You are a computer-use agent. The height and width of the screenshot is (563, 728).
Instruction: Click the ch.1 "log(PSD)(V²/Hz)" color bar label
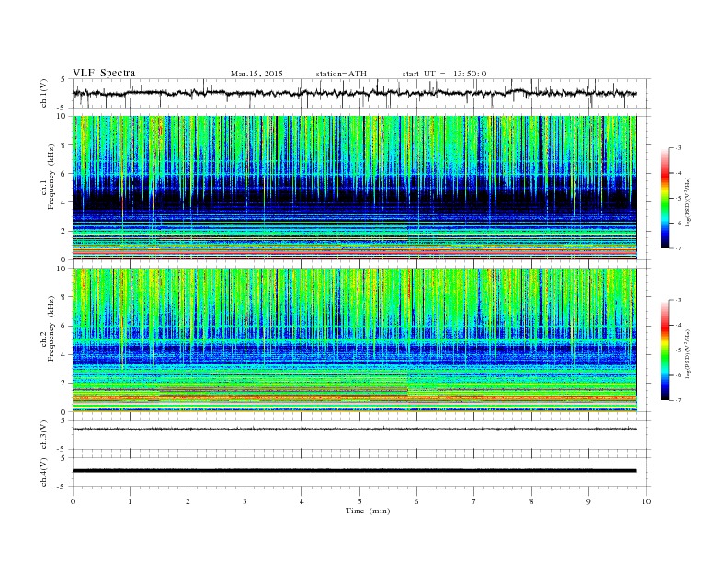tap(689, 202)
